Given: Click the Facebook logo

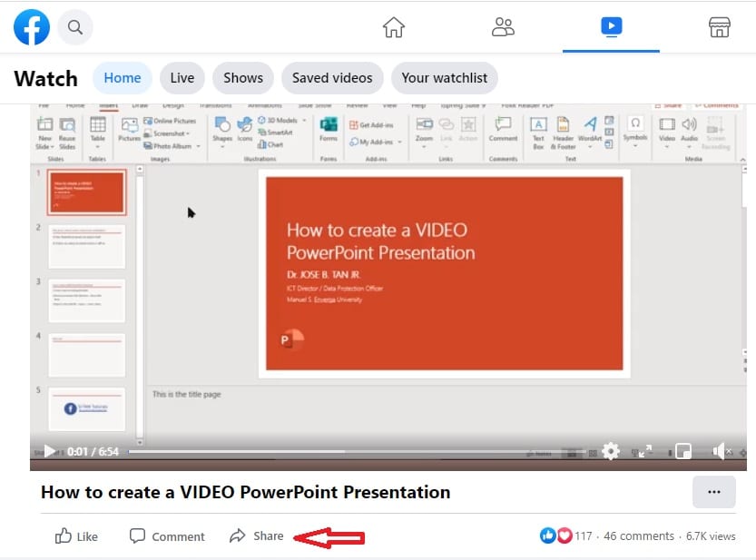Looking at the screenshot, I should click(32, 27).
